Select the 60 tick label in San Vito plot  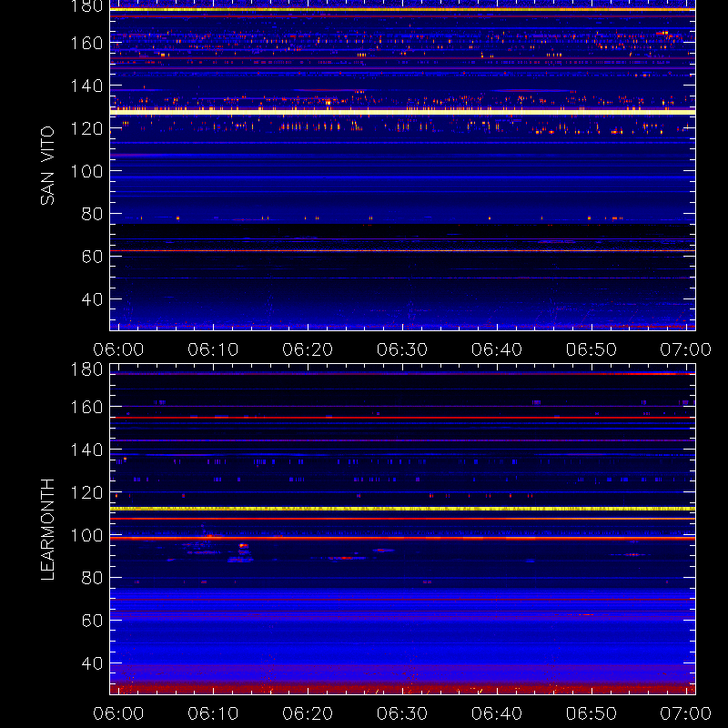click(x=92, y=257)
